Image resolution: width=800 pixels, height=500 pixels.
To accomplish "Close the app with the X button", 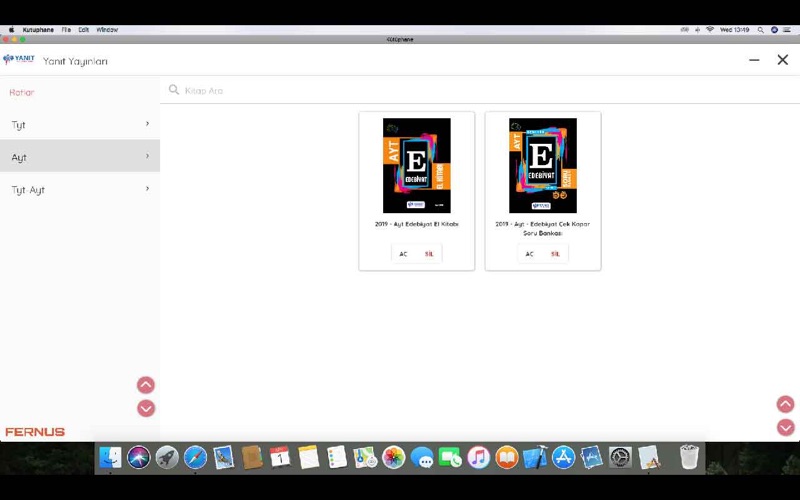I will (x=783, y=60).
